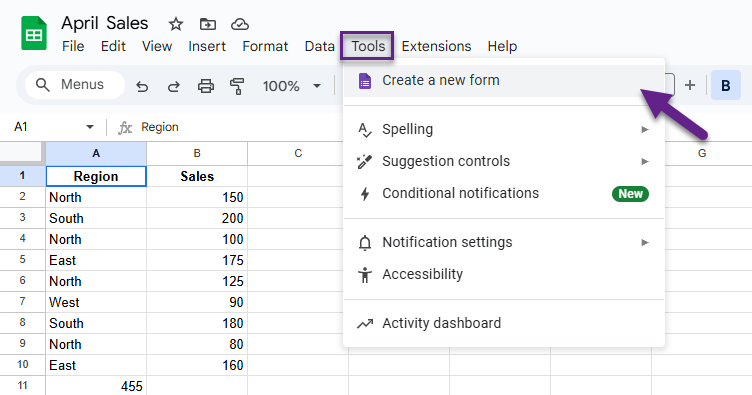Open Activity dashboard menu entry
The width and height of the screenshot is (752, 395).
point(504,324)
